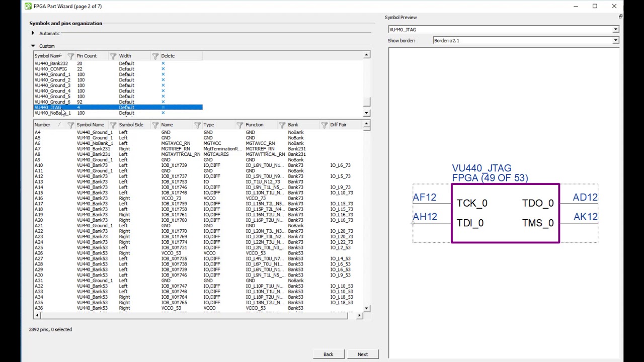Screen dimensions: 644x362
Task: Click the VCCO_73 name cell of pin A16
Action: click(171, 198)
